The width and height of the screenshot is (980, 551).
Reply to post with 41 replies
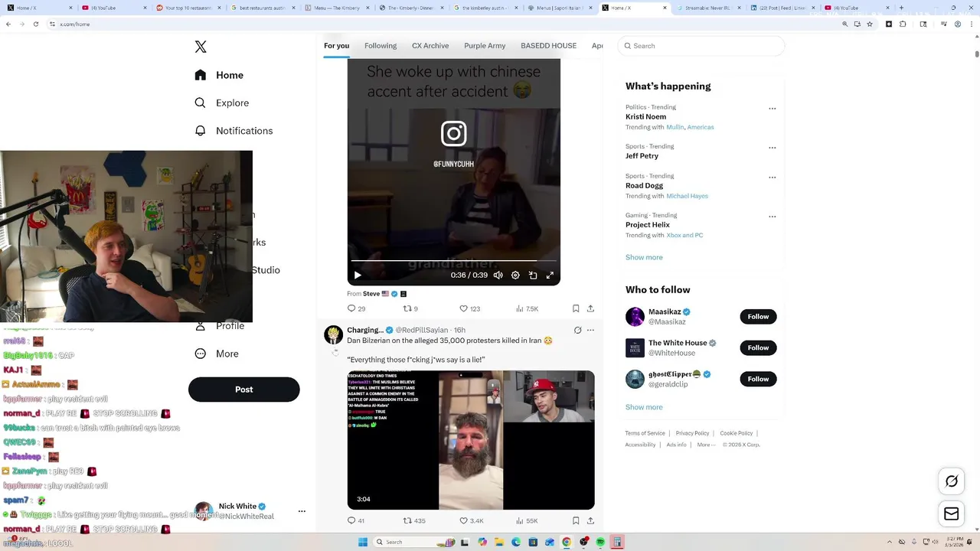pos(356,520)
